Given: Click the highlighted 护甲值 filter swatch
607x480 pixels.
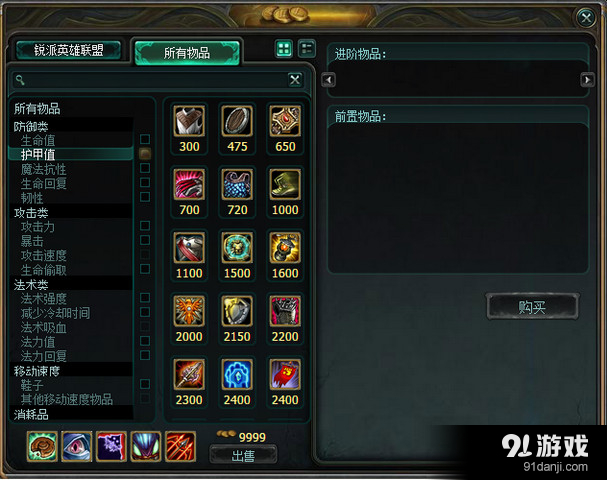Looking at the screenshot, I should [145, 154].
